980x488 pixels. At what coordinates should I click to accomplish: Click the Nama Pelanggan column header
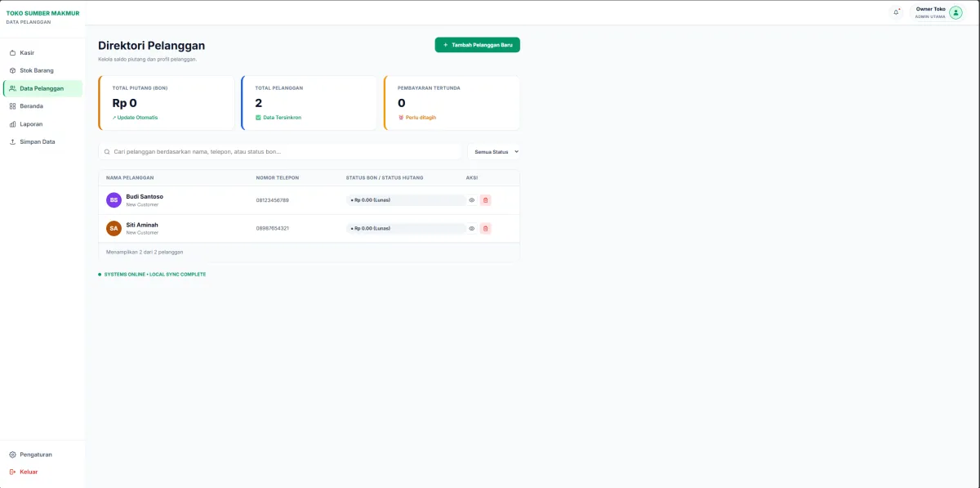pos(130,177)
